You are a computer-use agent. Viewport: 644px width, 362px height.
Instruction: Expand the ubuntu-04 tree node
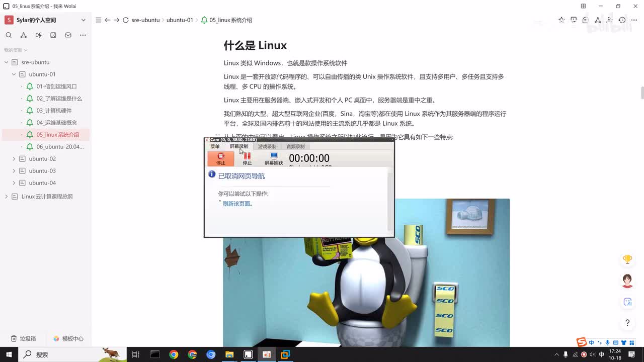[14, 183]
